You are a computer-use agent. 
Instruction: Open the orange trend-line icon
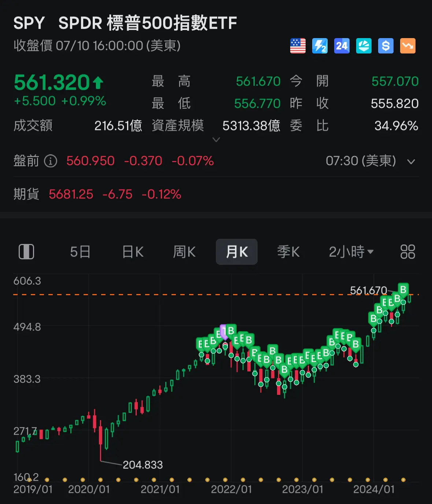(x=408, y=46)
